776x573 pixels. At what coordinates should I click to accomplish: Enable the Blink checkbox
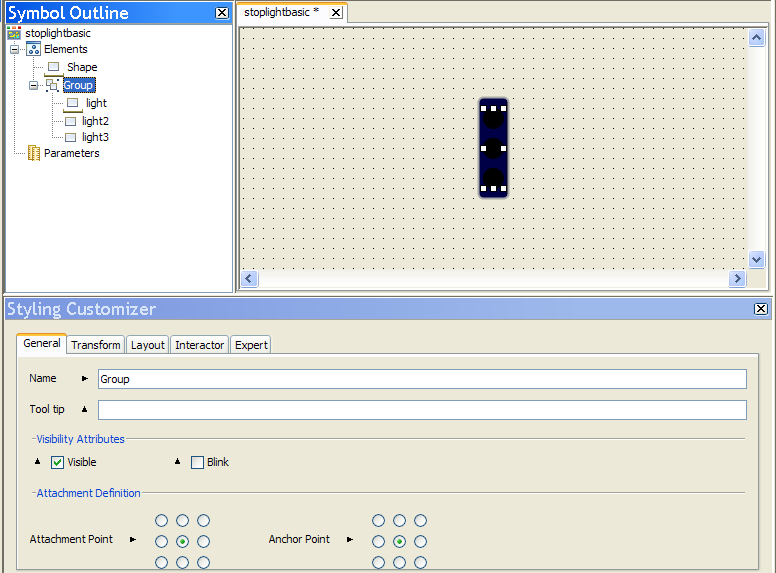point(197,462)
